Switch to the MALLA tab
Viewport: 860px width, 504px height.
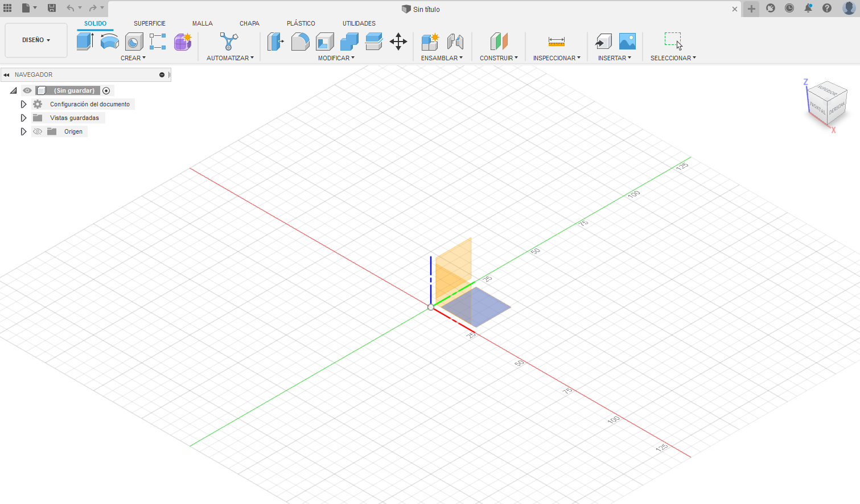[202, 23]
